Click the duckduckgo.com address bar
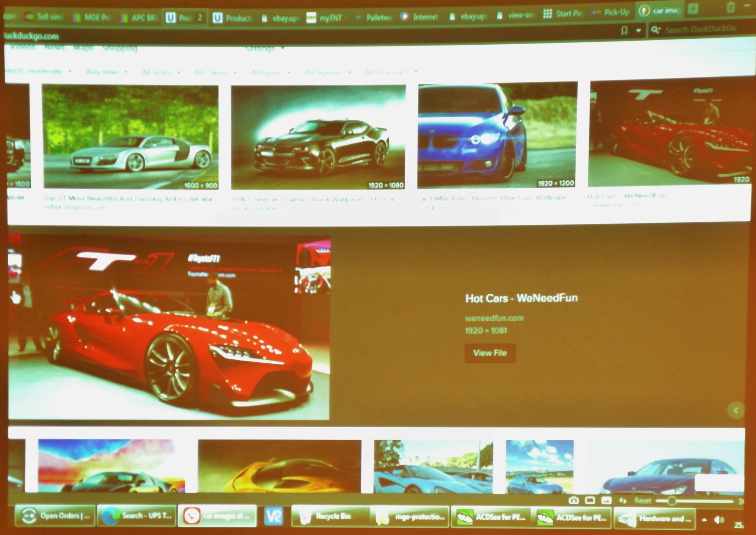756x535 pixels. click(31, 36)
